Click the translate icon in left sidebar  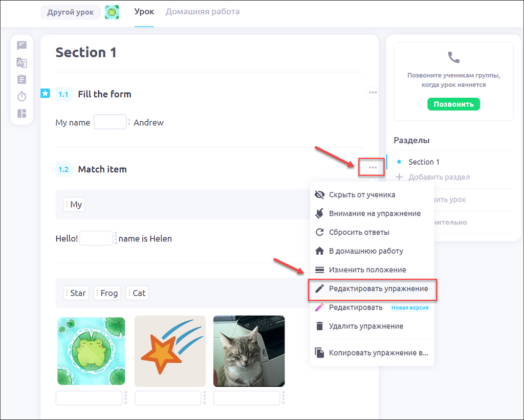(x=21, y=62)
